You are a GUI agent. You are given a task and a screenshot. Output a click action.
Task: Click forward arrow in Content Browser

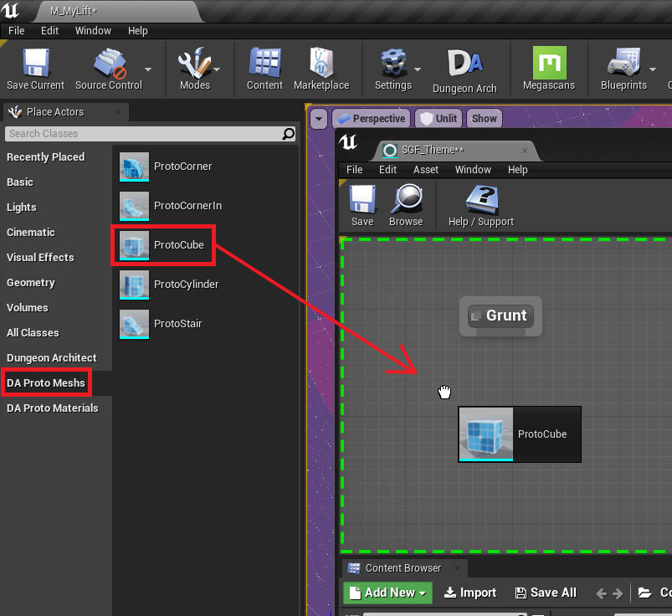(618, 593)
